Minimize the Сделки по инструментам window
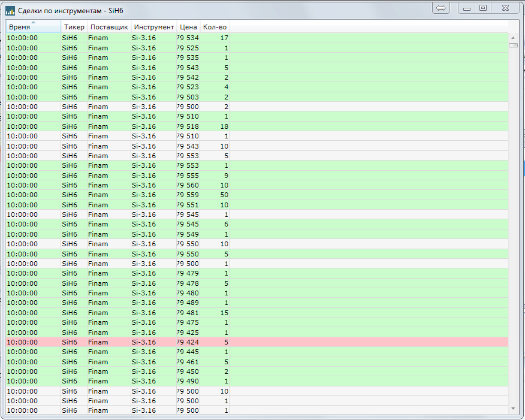 coord(467,8)
